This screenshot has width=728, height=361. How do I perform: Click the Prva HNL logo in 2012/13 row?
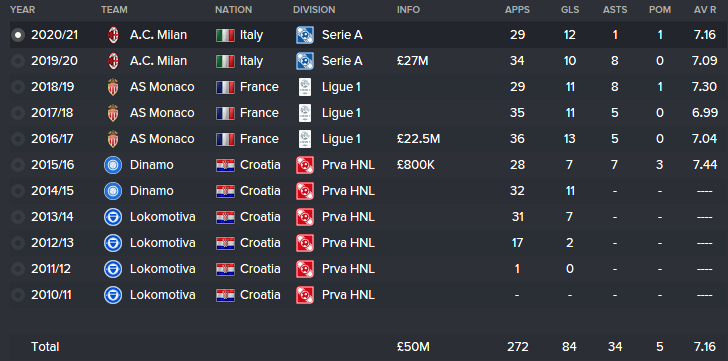(305, 243)
